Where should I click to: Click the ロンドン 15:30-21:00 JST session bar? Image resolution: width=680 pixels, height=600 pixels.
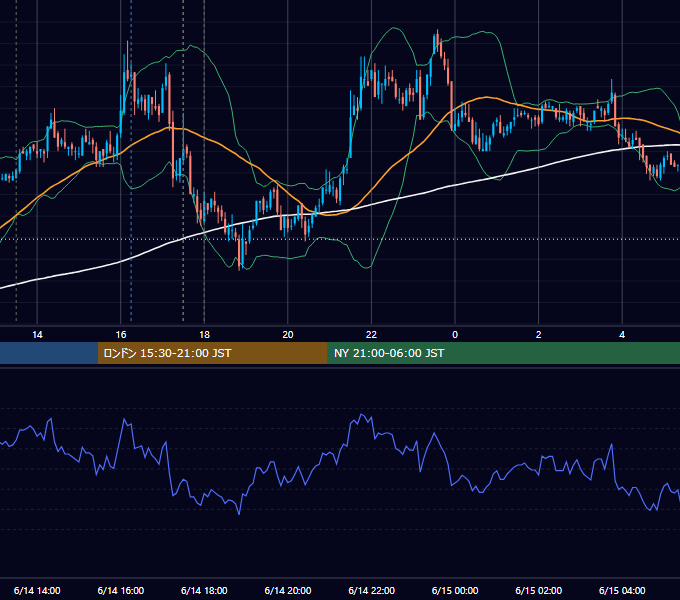[212, 353]
